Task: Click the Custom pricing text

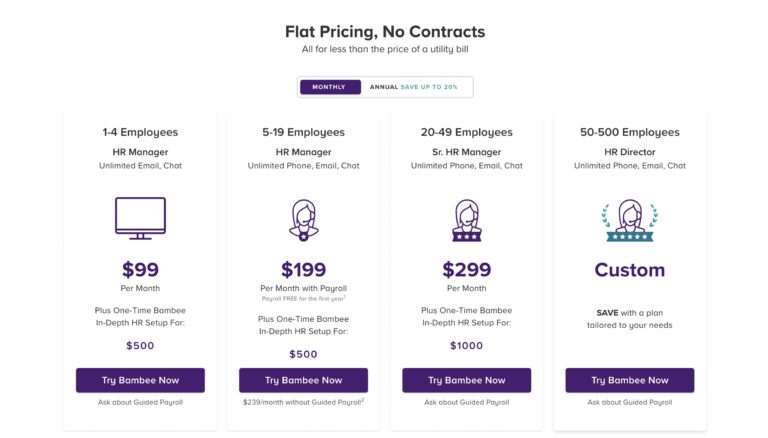Action: [629, 270]
